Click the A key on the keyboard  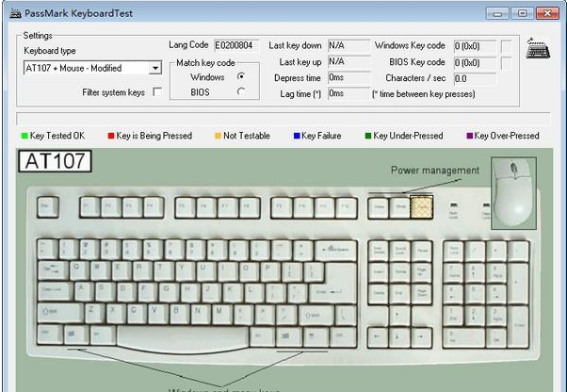coord(84,292)
